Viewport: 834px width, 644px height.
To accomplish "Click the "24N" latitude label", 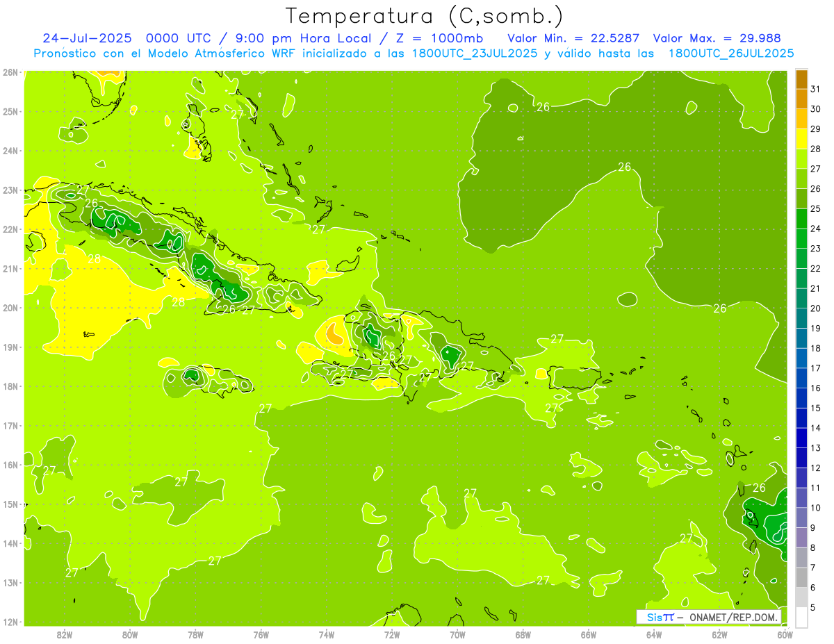I will (10, 151).
